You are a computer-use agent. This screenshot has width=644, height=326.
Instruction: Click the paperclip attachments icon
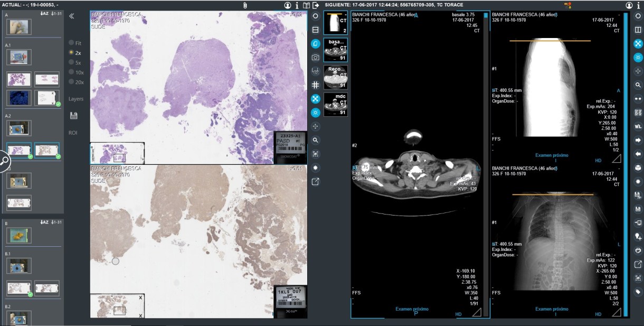click(x=245, y=5)
